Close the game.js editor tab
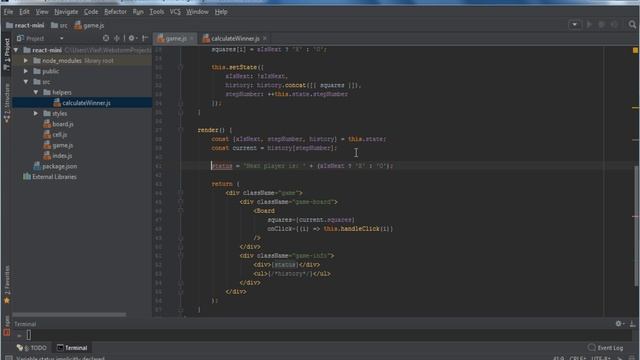Viewport: 640px width, 360px height. point(192,38)
